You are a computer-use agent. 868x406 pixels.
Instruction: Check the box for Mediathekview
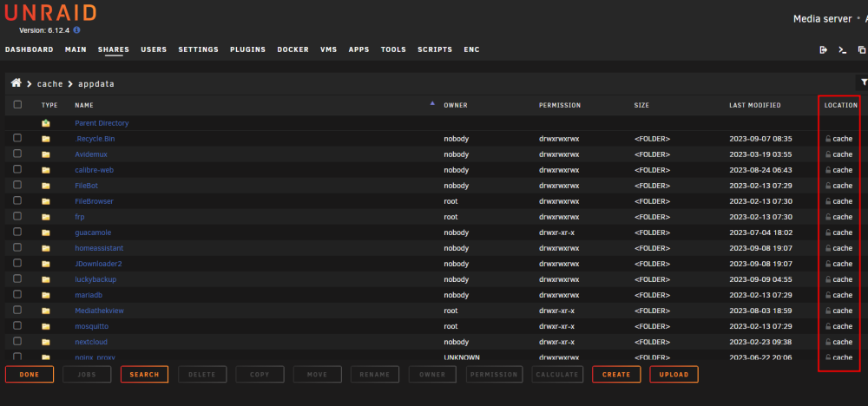pyautogui.click(x=17, y=309)
